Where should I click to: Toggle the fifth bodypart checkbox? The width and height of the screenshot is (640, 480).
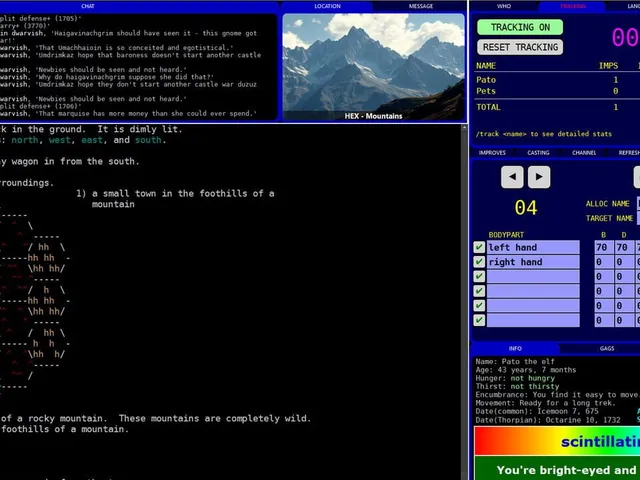[479, 305]
